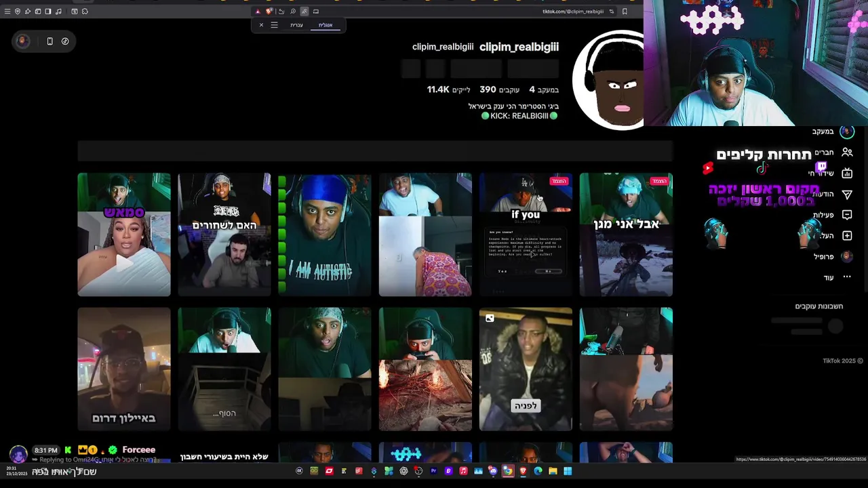868x488 pixels.
Task: Open the video captioned הסוף
Action: click(x=224, y=369)
